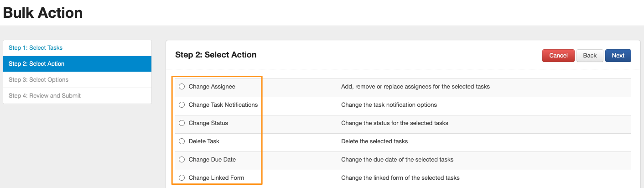644x188 pixels.
Task: Go to Step 1: Select Tasks
Action: click(x=36, y=48)
